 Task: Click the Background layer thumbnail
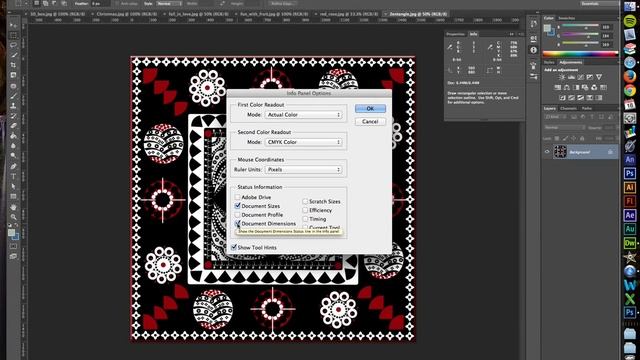coord(560,152)
